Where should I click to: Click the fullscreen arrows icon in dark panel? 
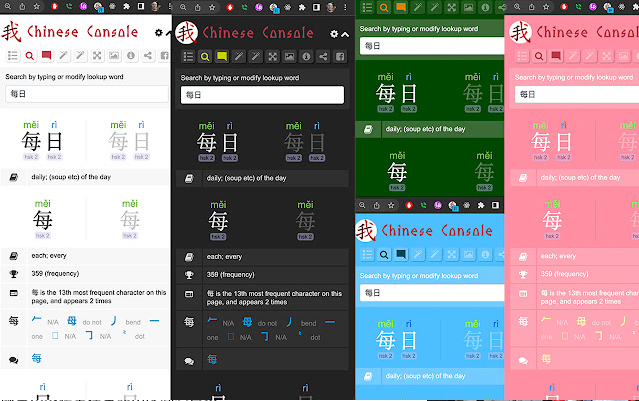pyautogui.click(x=273, y=57)
